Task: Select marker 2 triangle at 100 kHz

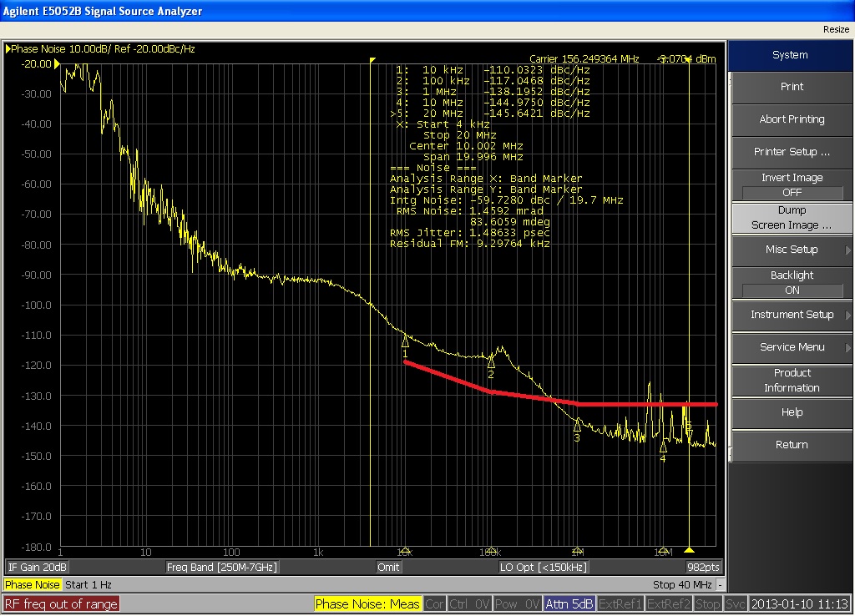Action: point(491,361)
